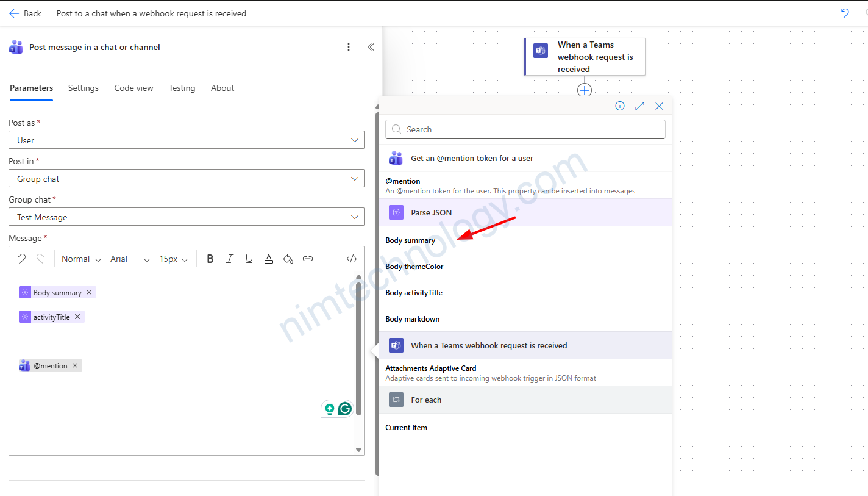The image size is (868, 496).
Task: Switch message editor to code view toggle
Action: (352, 259)
